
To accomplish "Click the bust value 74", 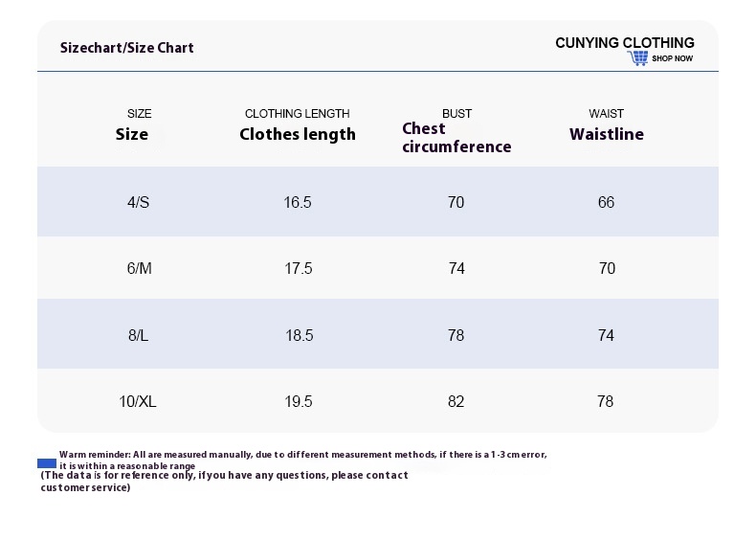I will (x=456, y=268).
